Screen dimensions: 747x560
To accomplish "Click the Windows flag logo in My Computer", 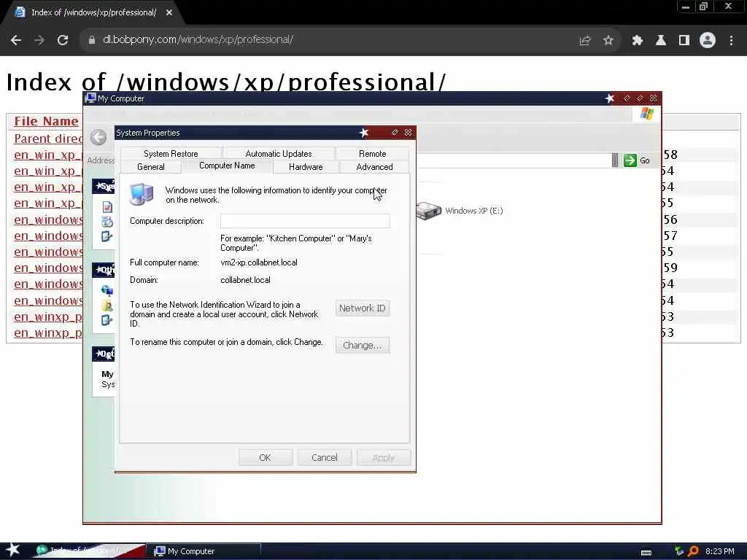I will coord(646,114).
